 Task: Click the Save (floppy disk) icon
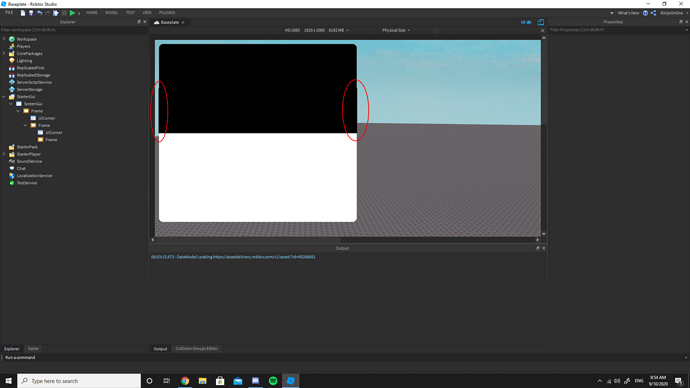click(x=31, y=13)
